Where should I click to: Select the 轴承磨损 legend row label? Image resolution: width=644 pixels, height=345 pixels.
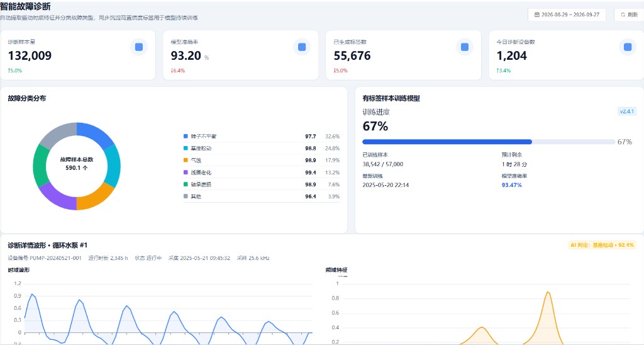201,184
